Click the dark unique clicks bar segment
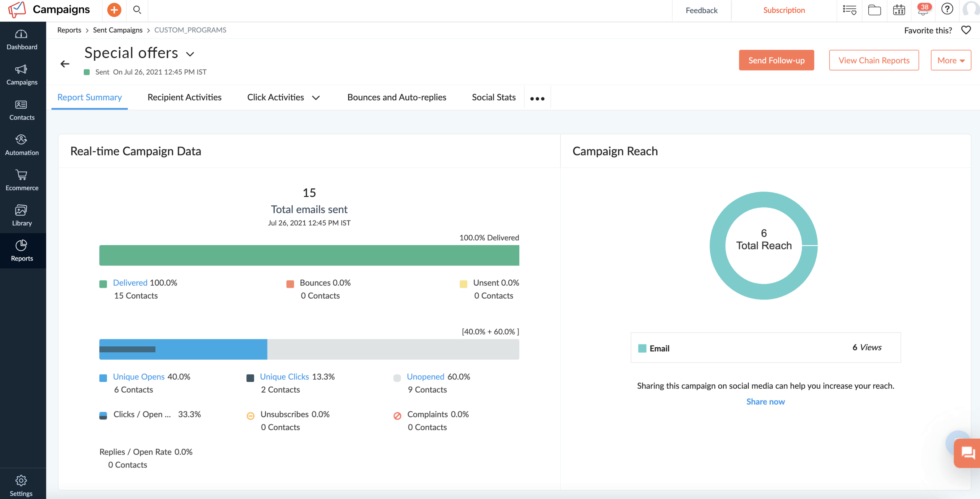Screen dimensions: 980x499 point(127,349)
